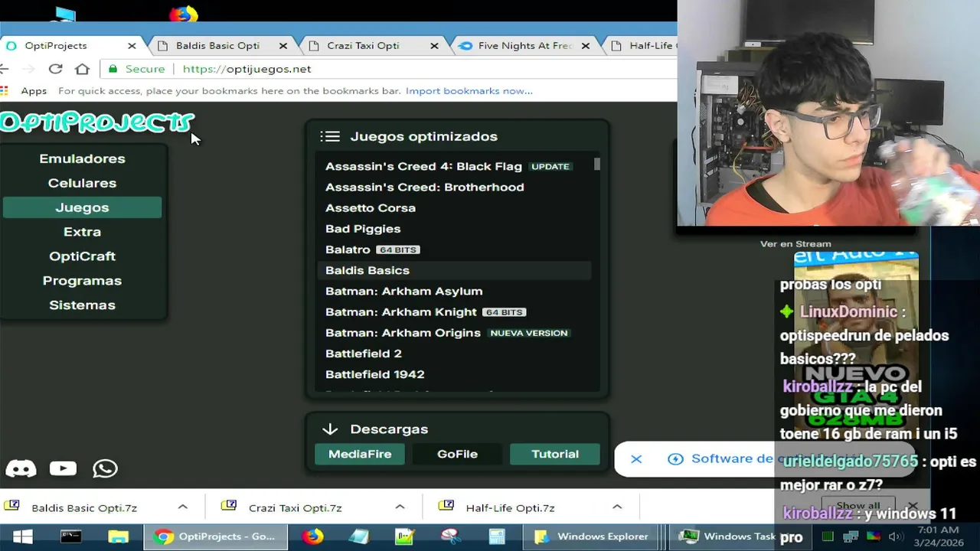Select Battlefield 2 in game list
The height and width of the screenshot is (551, 980).
coord(454,354)
